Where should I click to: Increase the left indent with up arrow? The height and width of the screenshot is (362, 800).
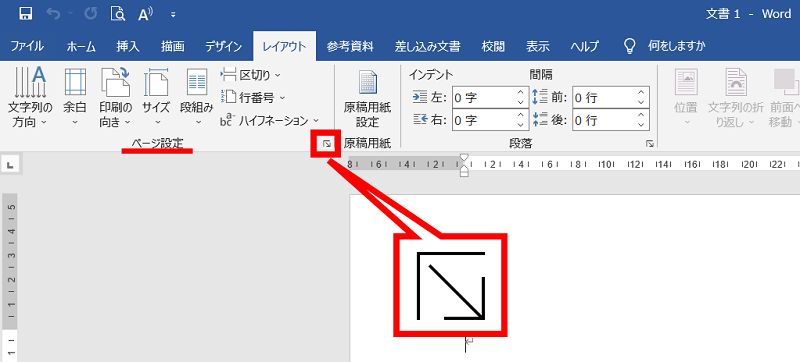[x=520, y=92]
